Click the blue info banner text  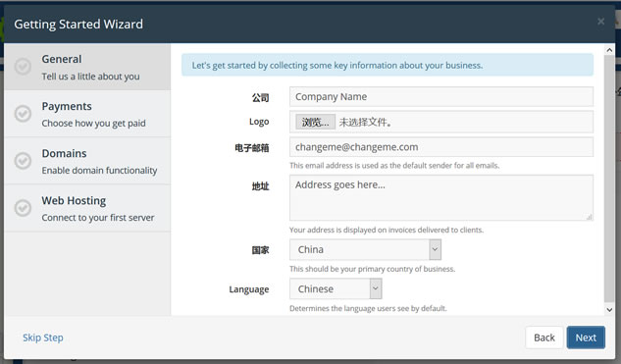click(337, 66)
